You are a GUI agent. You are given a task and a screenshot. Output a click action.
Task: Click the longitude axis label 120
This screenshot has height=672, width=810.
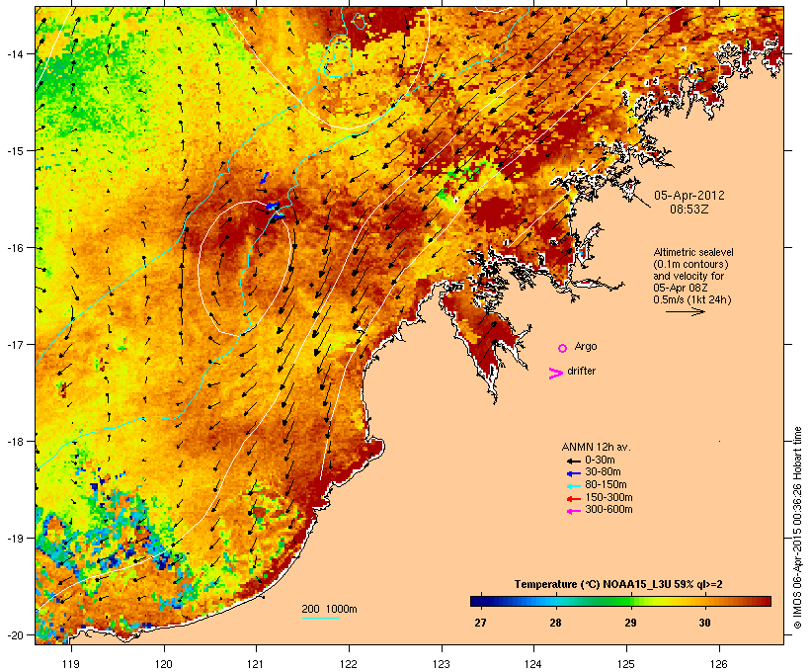tap(164, 664)
